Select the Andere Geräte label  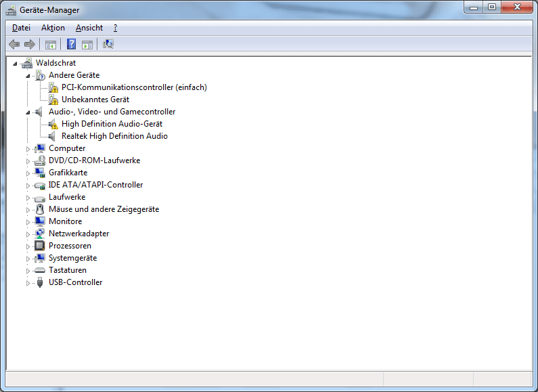click(x=74, y=75)
